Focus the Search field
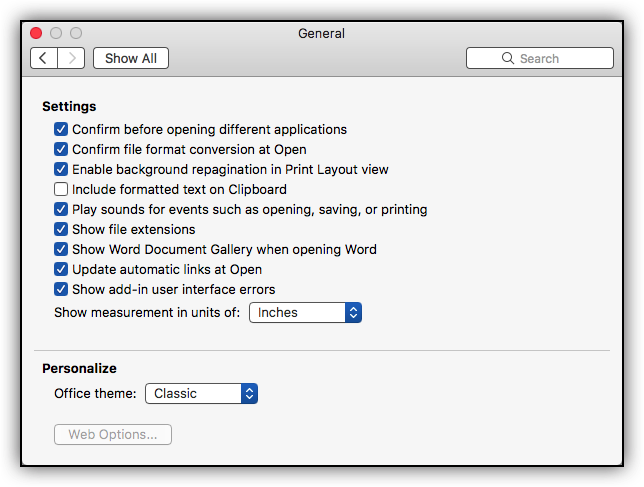 pyautogui.click(x=540, y=58)
